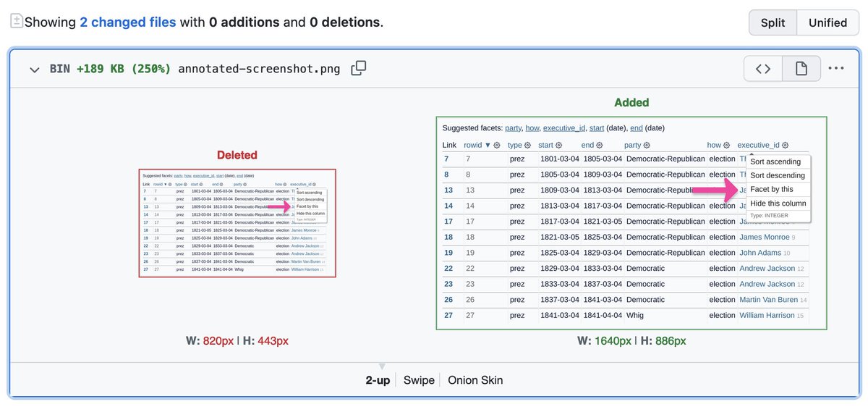The width and height of the screenshot is (868, 407).
Task: Display the source diff with code icon
Action: 763,69
